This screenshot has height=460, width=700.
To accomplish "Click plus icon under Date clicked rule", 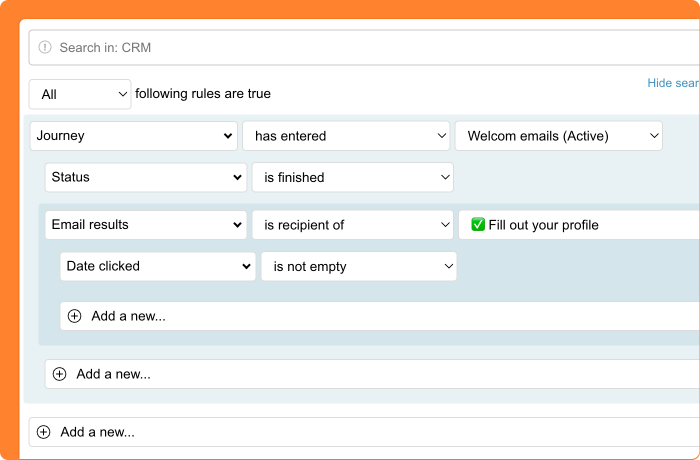I will pyautogui.click(x=74, y=316).
